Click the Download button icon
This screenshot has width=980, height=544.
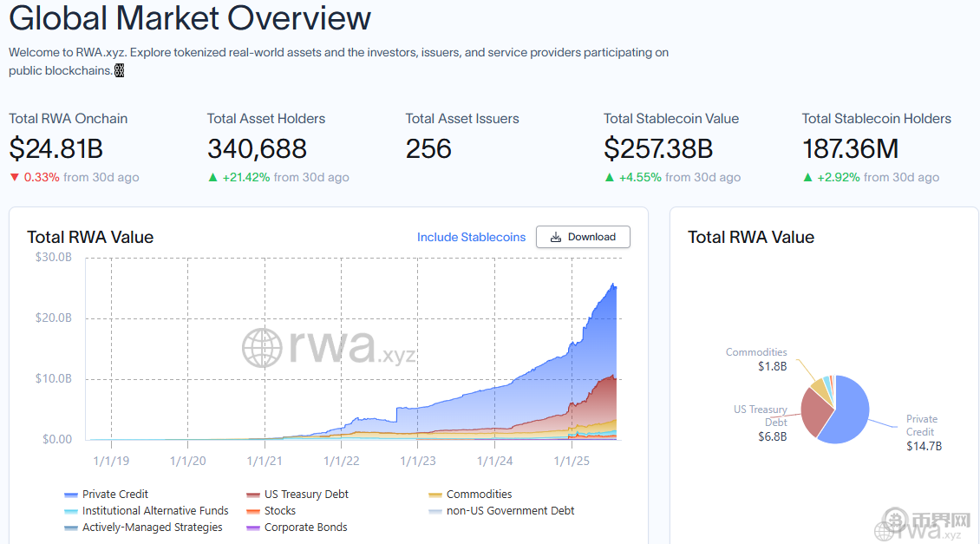[x=556, y=237]
